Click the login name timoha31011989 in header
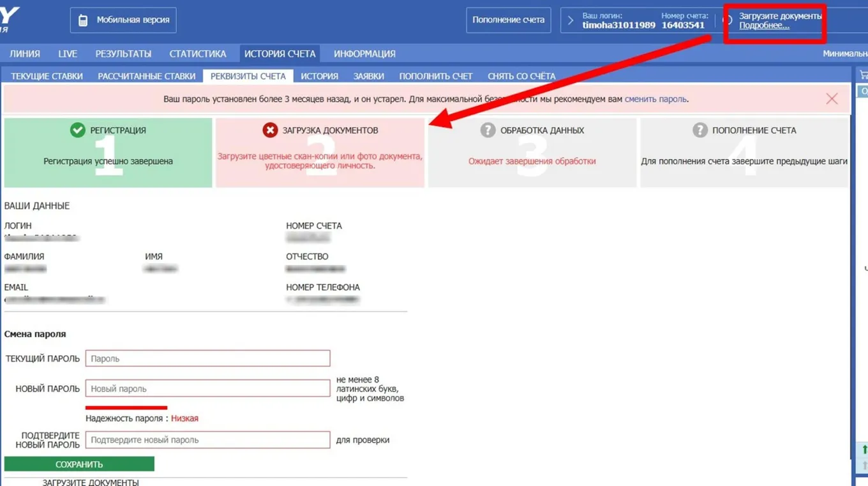 618,26
